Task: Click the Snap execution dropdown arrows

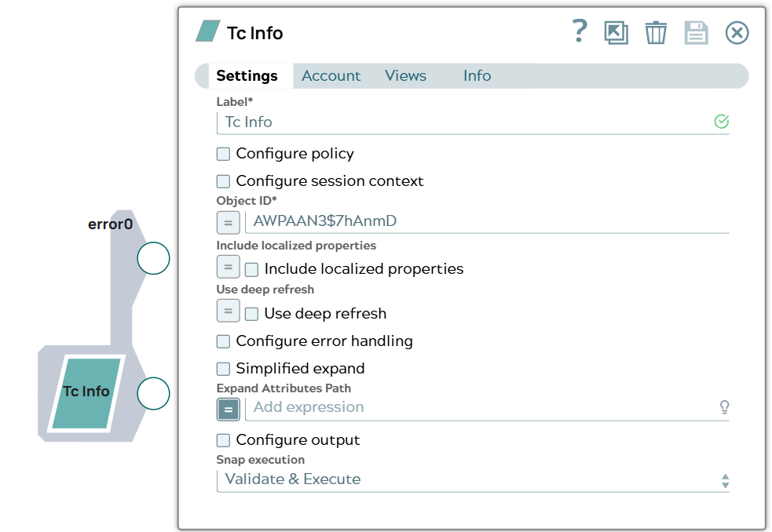Action: point(725,481)
